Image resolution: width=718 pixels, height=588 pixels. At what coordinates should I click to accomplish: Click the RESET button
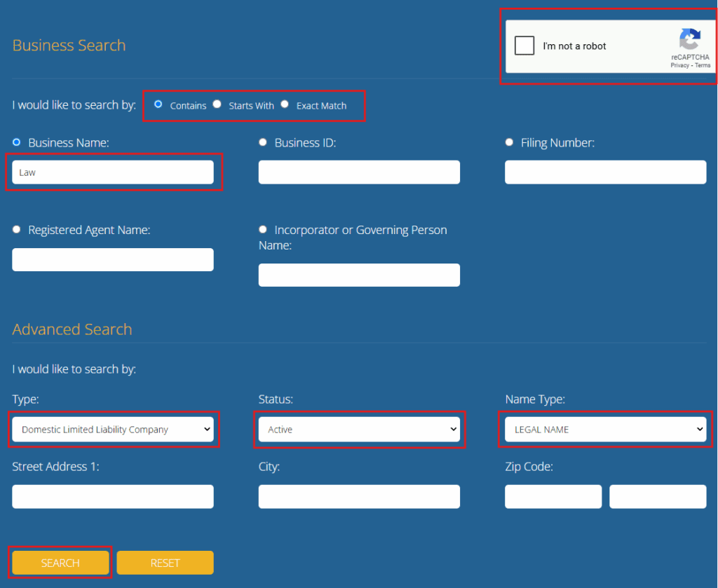click(x=165, y=563)
